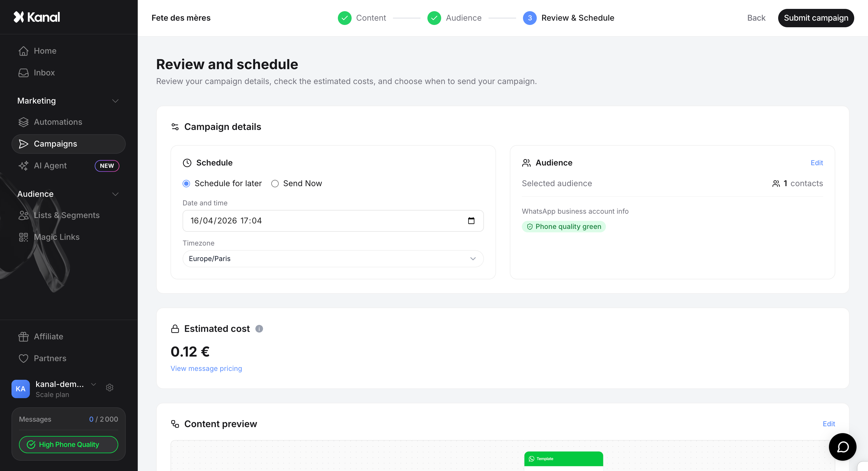Open View message pricing link
Viewport: 868px width, 471px height.
point(206,368)
